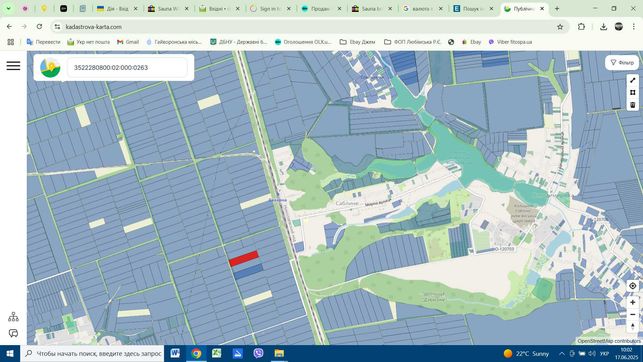This screenshot has width=643, height=362.
Task: Zoom in with the plus button
Action: click(x=633, y=302)
